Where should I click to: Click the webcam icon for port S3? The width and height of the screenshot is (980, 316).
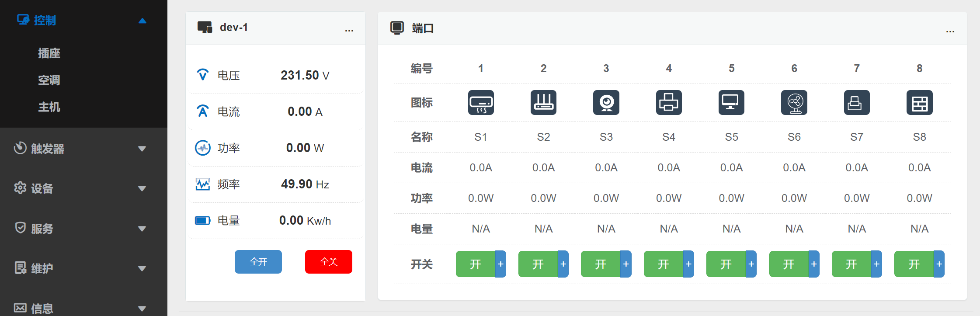[606, 103]
